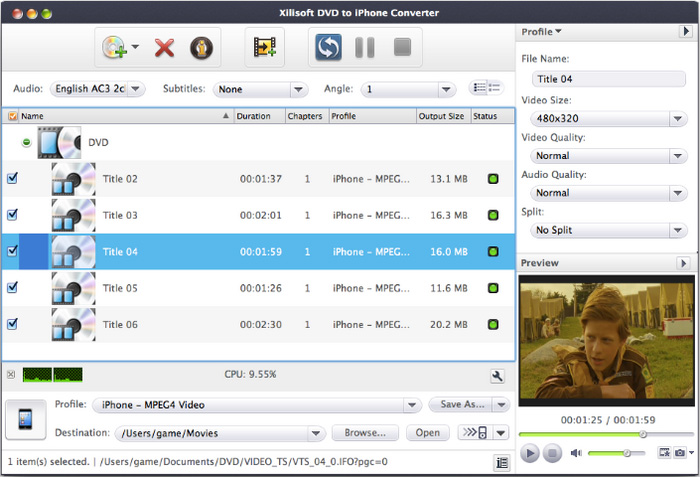This screenshot has height=477, width=700.
Task: Click the Title 02 disc thumbnail
Action: [x=73, y=179]
